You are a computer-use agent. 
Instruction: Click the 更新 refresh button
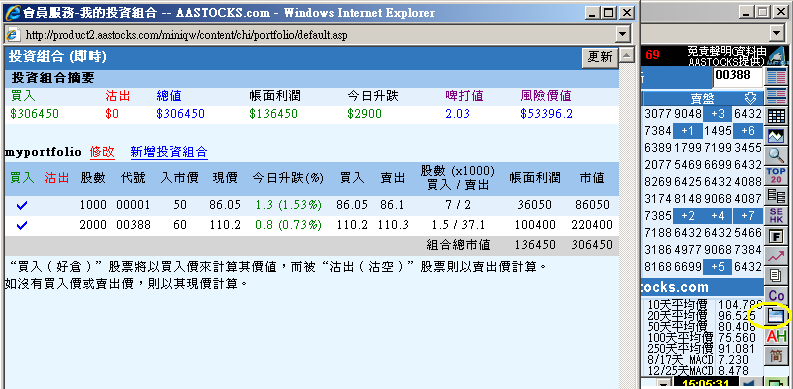point(600,57)
